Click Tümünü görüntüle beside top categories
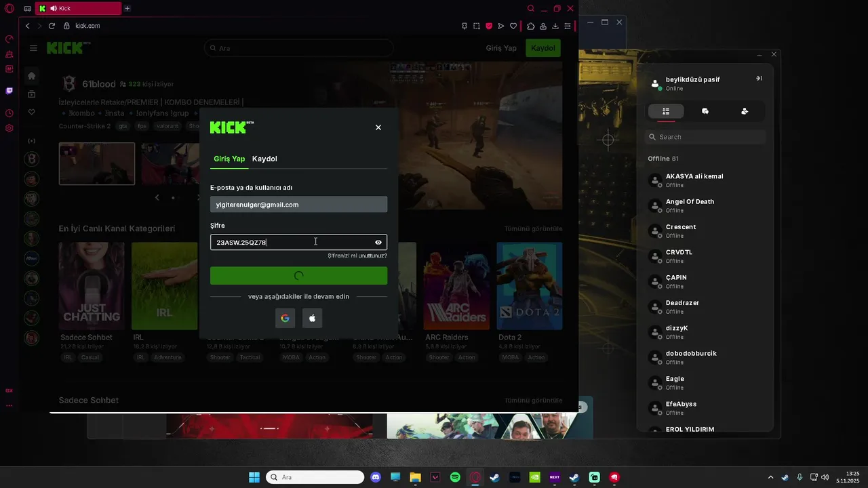Screen dimensions: 868x488 pyautogui.click(x=533, y=228)
